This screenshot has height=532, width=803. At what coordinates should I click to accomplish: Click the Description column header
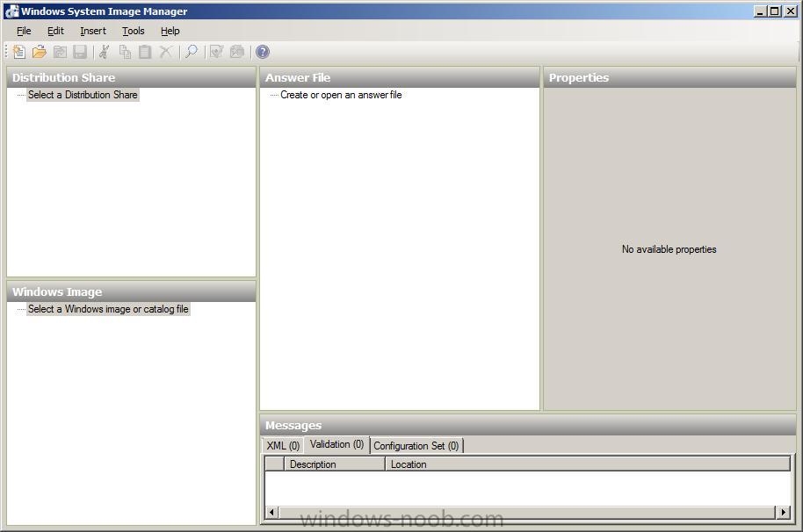[334, 464]
